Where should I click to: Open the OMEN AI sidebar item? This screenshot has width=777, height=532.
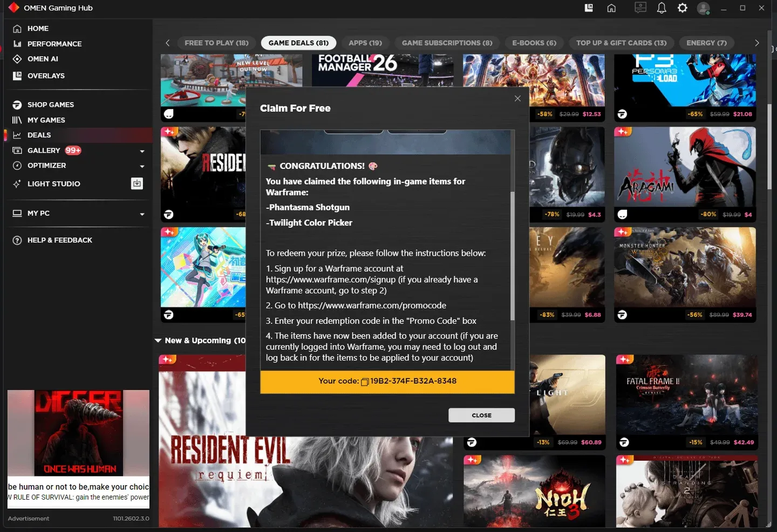[x=43, y=59]
